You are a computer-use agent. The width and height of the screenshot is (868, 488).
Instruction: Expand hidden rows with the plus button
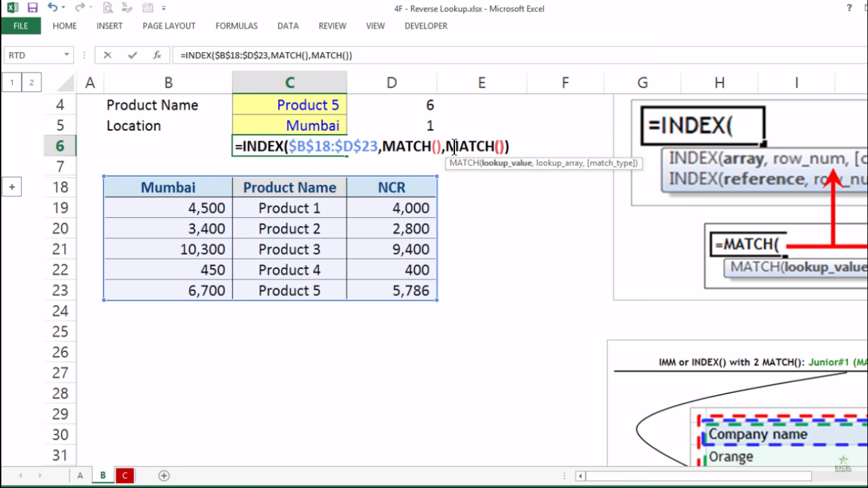pyautogui.click(x=11, y=187)
